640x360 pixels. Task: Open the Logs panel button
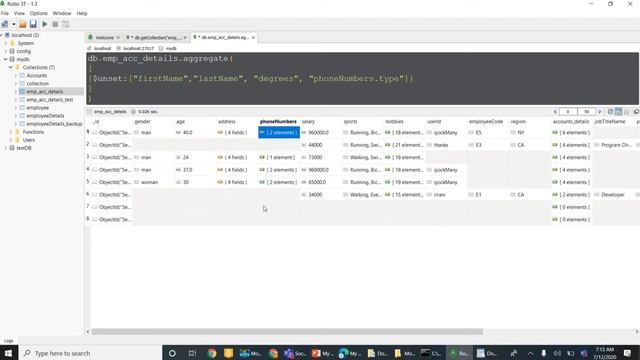pos(9,340)
